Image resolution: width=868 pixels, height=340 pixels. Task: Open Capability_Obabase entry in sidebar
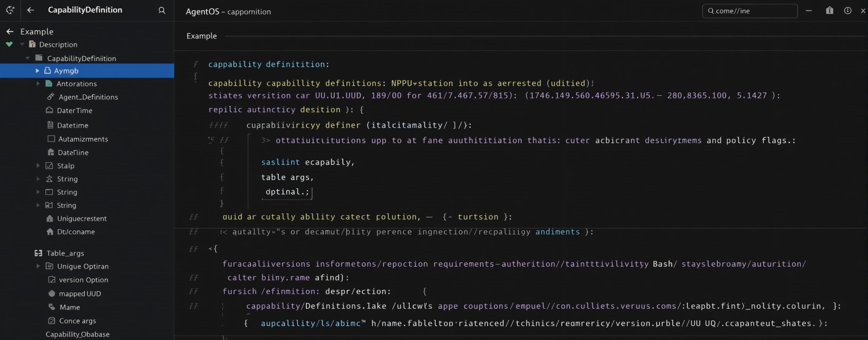click(x=77, y=334)
